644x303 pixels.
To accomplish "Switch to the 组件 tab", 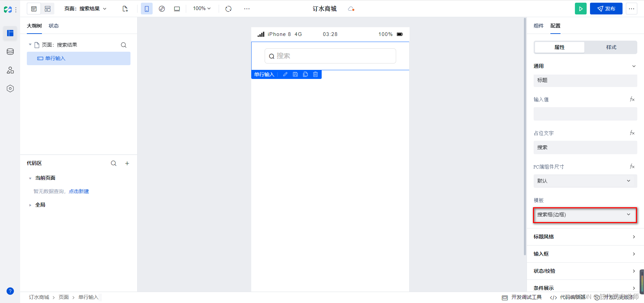I will 538,26.
